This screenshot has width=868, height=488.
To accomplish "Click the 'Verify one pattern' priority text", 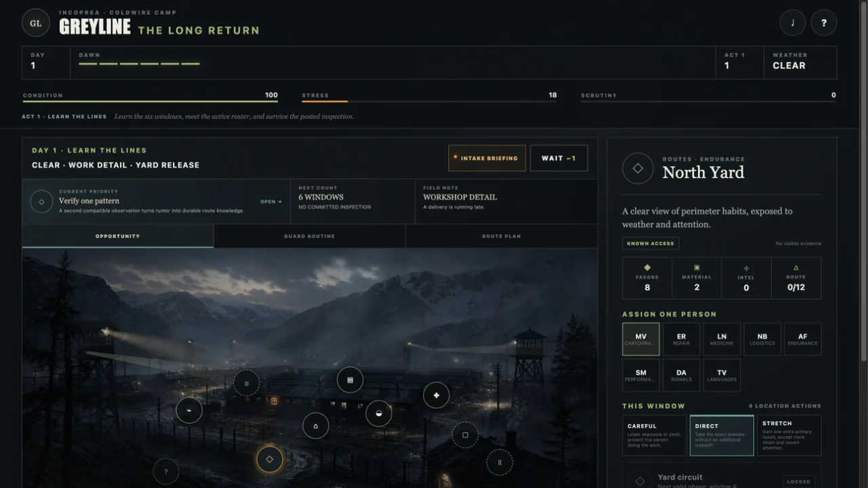I will click(x=89, y=201).
